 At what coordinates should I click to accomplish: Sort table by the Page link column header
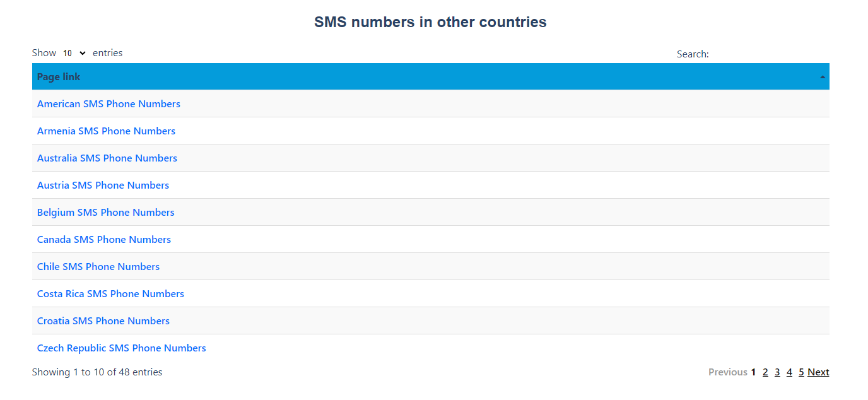coord(431,77)
